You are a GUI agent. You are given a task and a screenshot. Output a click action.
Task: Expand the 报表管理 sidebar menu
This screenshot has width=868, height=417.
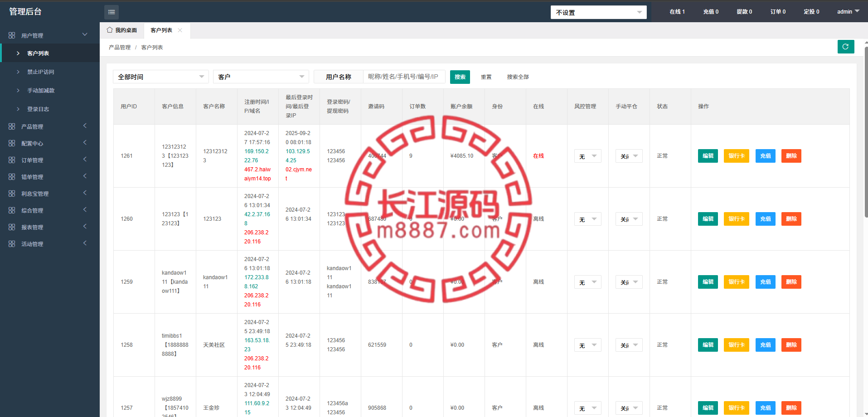click(x=50, y=227)
